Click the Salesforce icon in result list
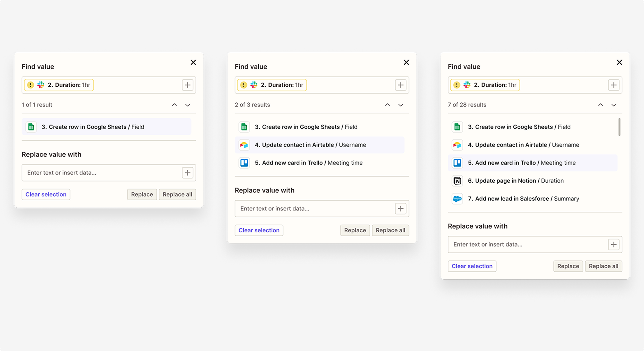Screen dimensions: 644x351 tap(457, 199)
